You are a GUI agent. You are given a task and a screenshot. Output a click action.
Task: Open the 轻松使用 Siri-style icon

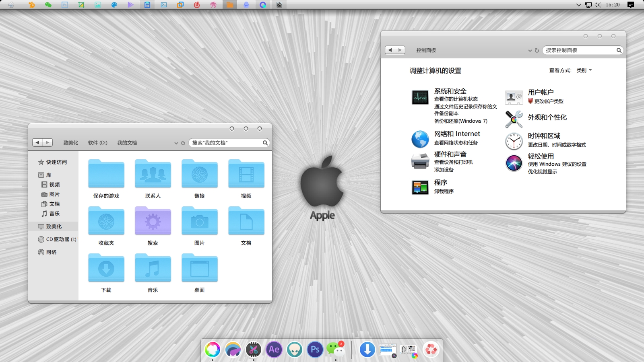coord(514,163)
